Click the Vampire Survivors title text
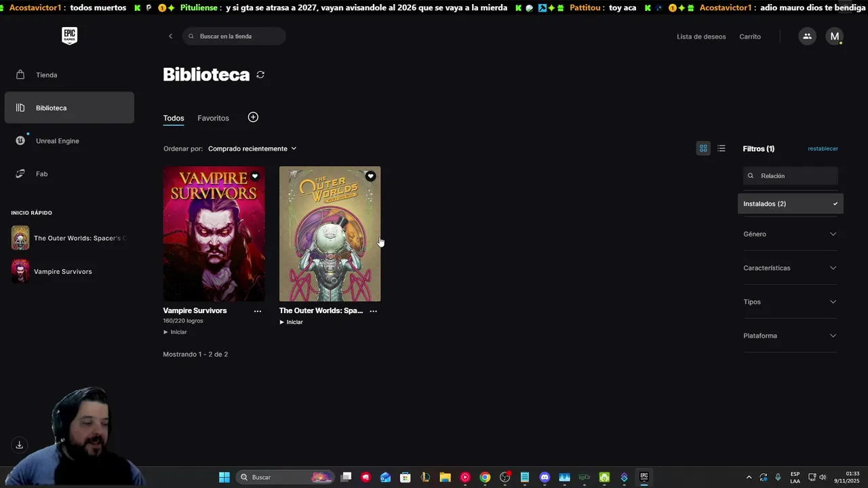The width and height of the screenshot is (868, 488). 195,310
